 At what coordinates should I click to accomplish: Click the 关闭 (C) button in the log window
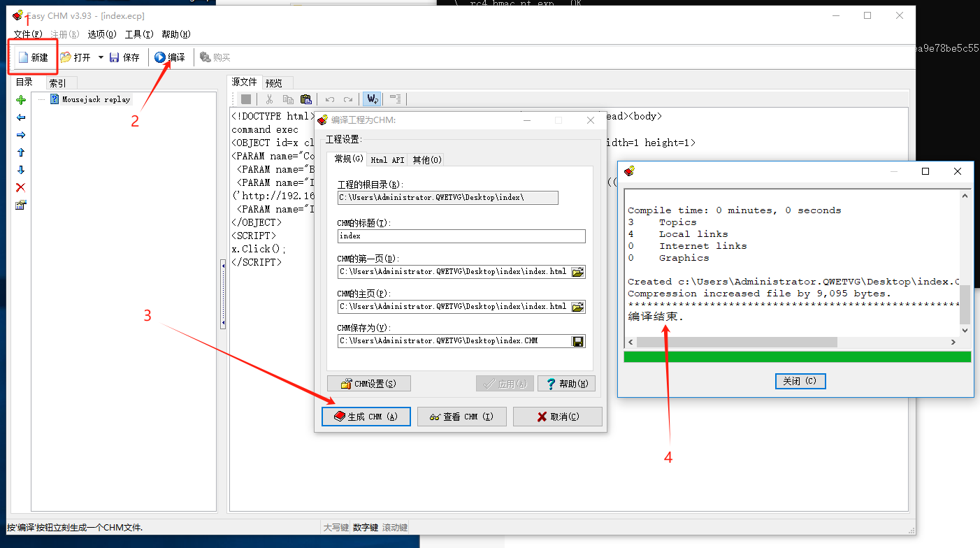(x=800, y=381)
